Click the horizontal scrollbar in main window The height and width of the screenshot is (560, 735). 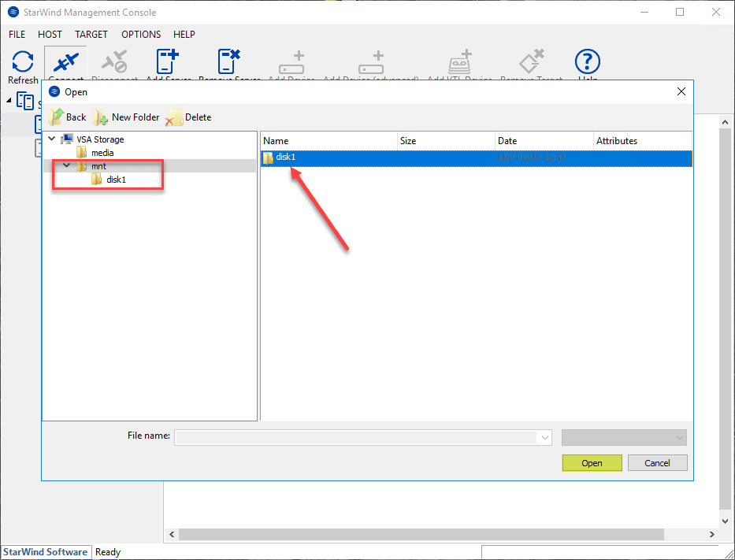click(421, 534)
